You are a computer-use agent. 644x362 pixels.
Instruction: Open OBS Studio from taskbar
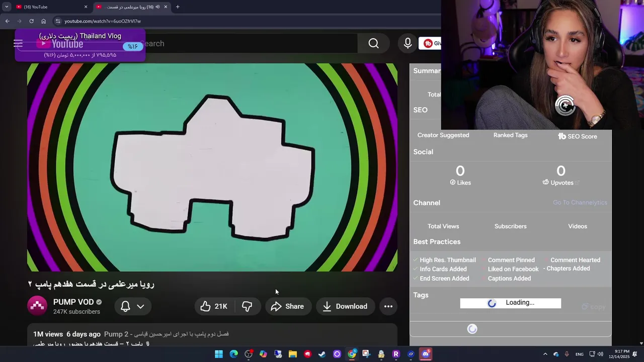(249, 354)
